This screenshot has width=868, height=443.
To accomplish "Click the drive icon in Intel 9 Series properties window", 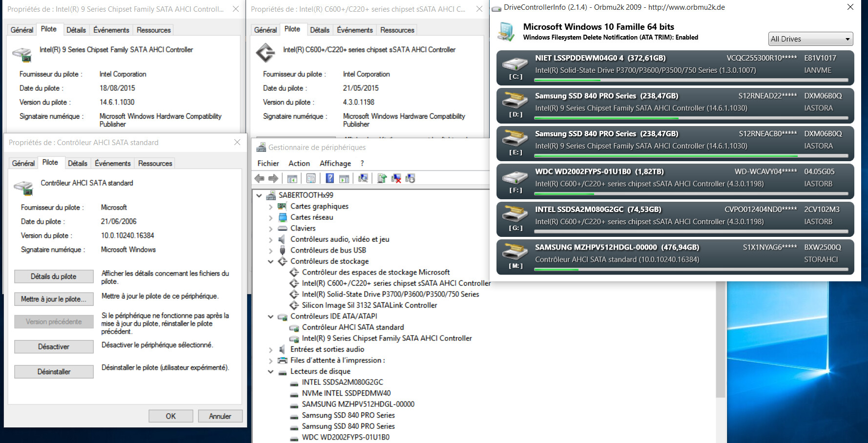I will coord(22,54).
